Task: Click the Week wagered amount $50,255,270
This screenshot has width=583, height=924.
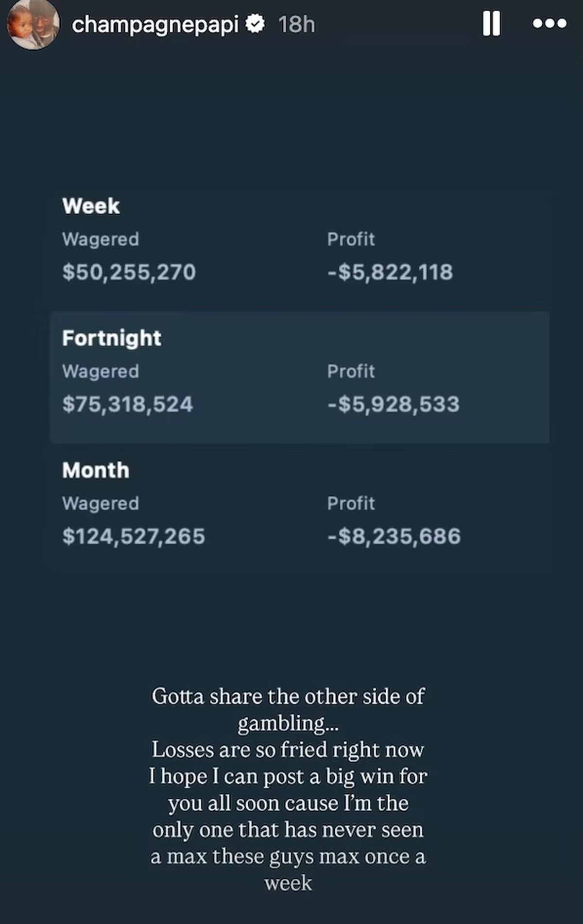Action: coord(129,272)
